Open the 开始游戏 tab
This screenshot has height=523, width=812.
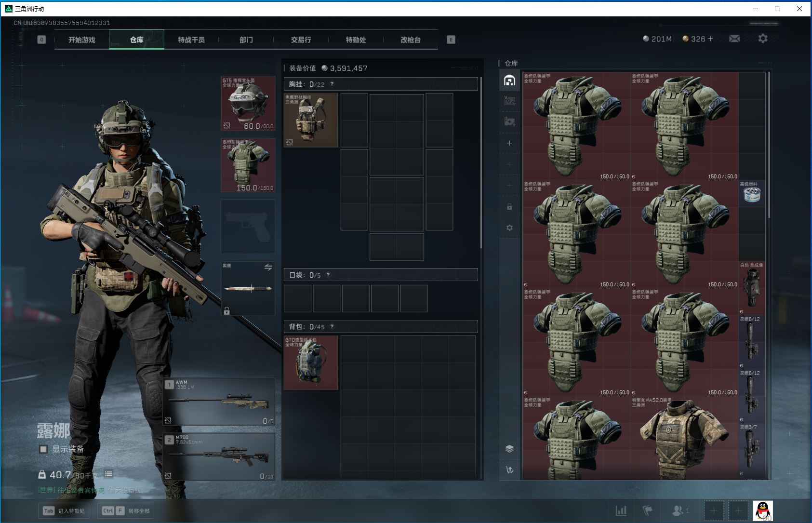click(x=82, y=40)
